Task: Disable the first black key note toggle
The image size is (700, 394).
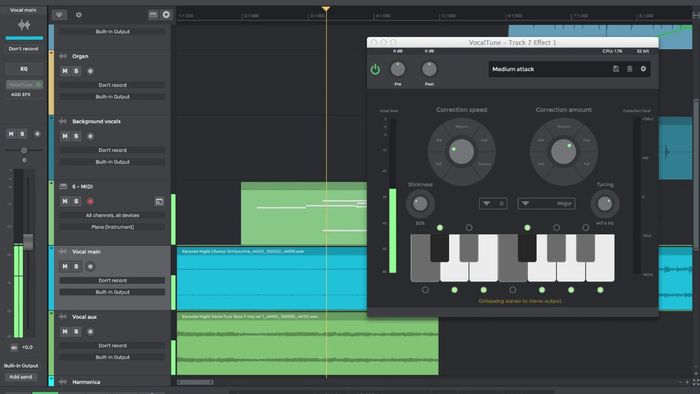Action: coord(440,228)
